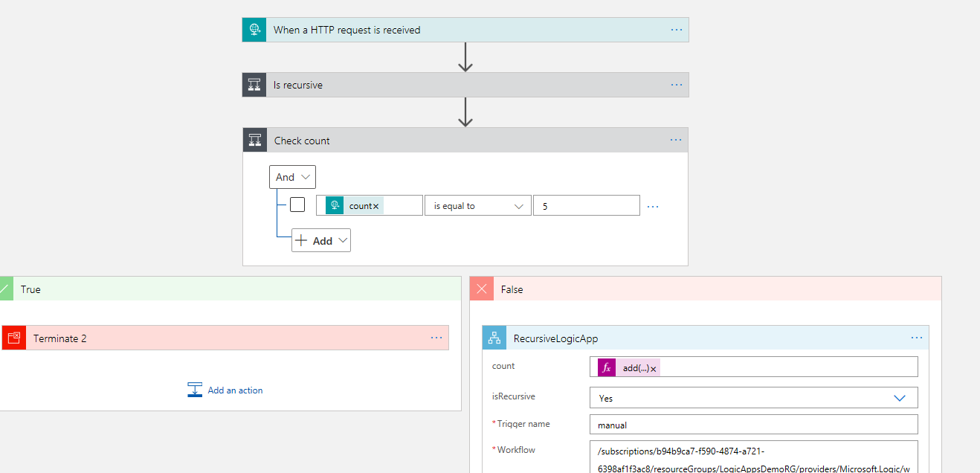Open the Add condition row dropdown

click(321, 241)
